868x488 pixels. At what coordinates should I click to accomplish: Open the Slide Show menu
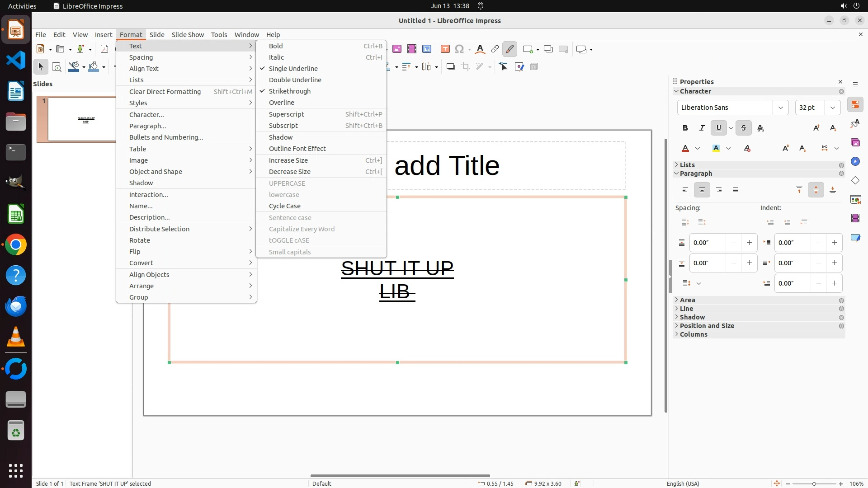pos(188,35)
